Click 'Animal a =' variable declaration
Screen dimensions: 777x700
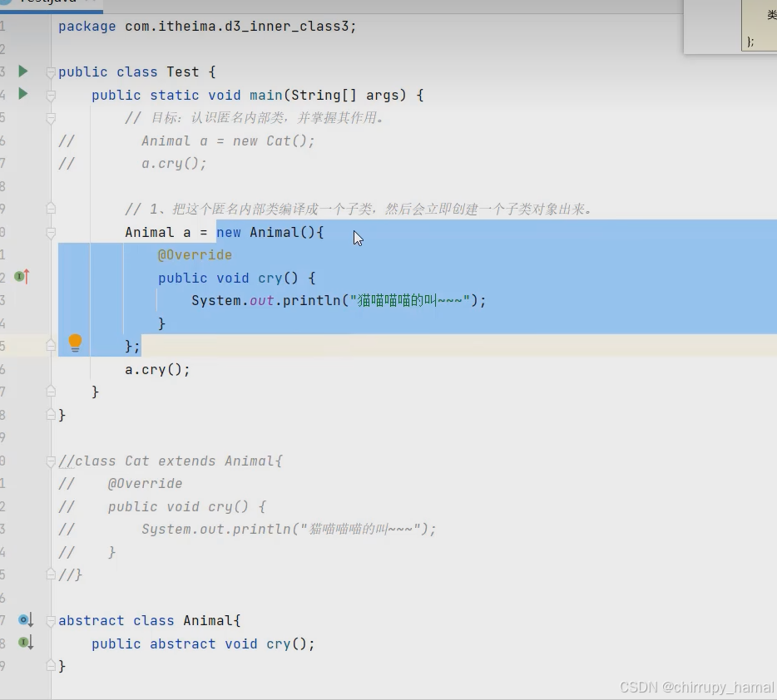(x=166, y=232)
